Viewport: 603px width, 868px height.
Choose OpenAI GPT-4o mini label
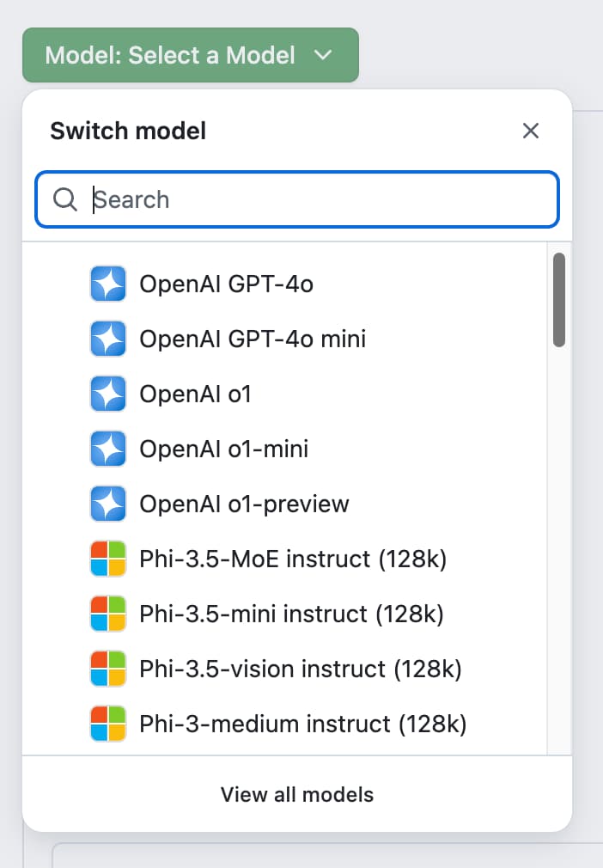(253, 339)
